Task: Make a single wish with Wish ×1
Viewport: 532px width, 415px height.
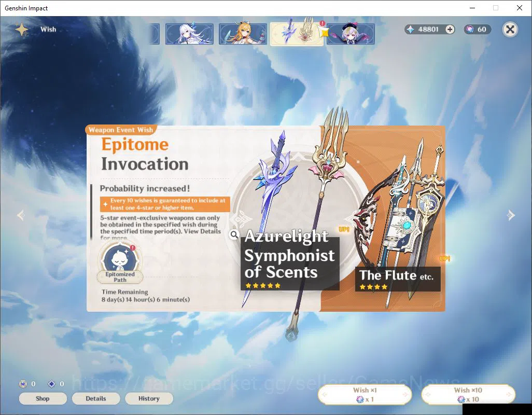Action: tap(365, 395)
